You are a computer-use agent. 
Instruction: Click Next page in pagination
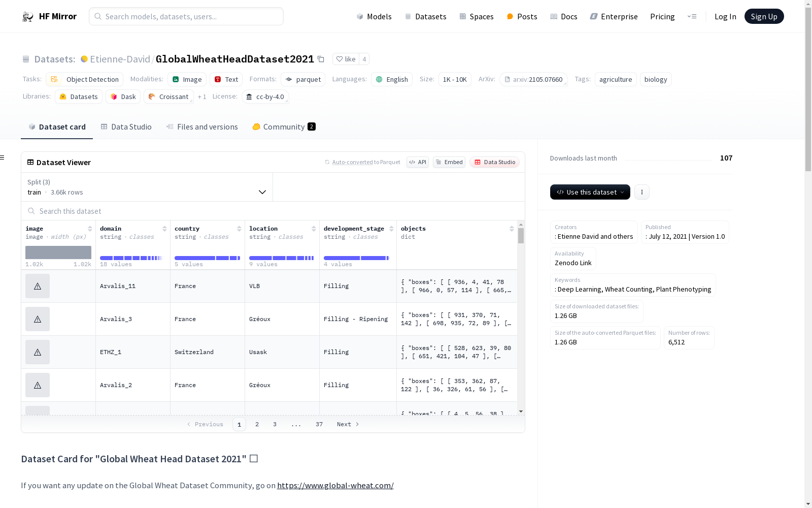click(348, 424)
